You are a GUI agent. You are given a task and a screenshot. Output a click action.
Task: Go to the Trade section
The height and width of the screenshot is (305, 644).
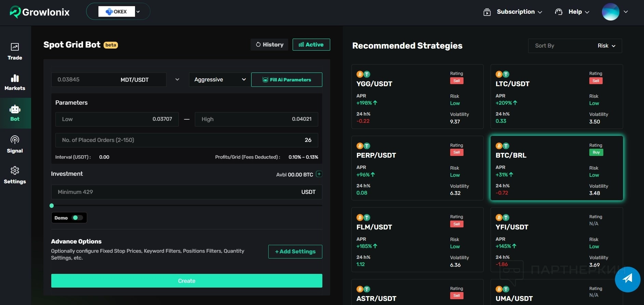point(15,51)
